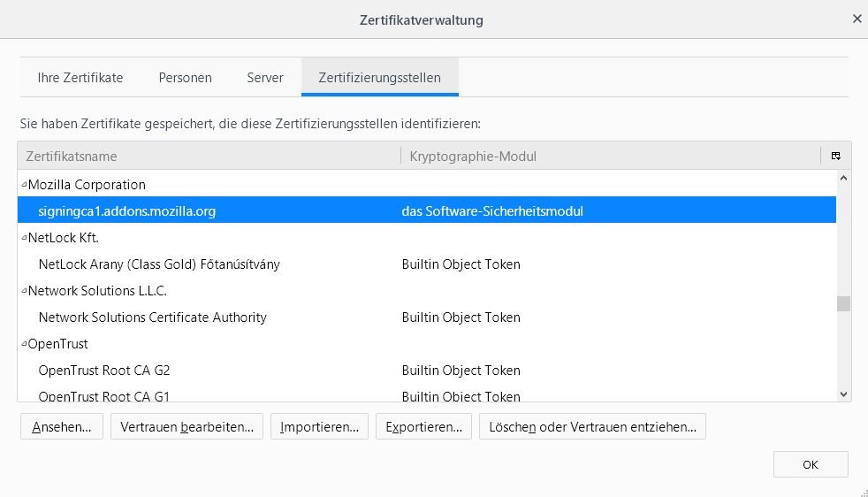Collapse the OpenTrust group
Viewport: 868px width, 497px height.
click(23, 345)
